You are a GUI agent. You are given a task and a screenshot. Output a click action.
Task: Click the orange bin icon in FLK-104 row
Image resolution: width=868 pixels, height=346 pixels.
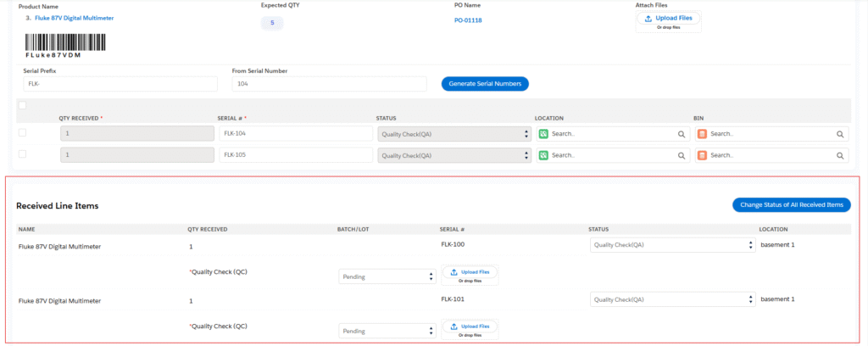(x=702, y=134)
